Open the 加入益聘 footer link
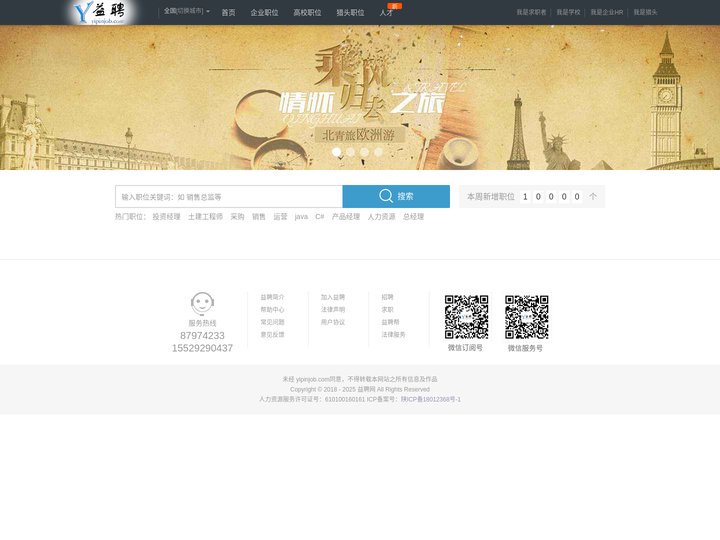 (x=333, y=297)
